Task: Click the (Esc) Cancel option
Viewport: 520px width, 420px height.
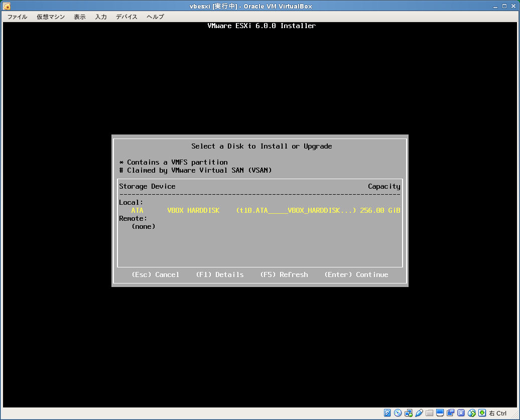Action: click(x=155, y=274)
